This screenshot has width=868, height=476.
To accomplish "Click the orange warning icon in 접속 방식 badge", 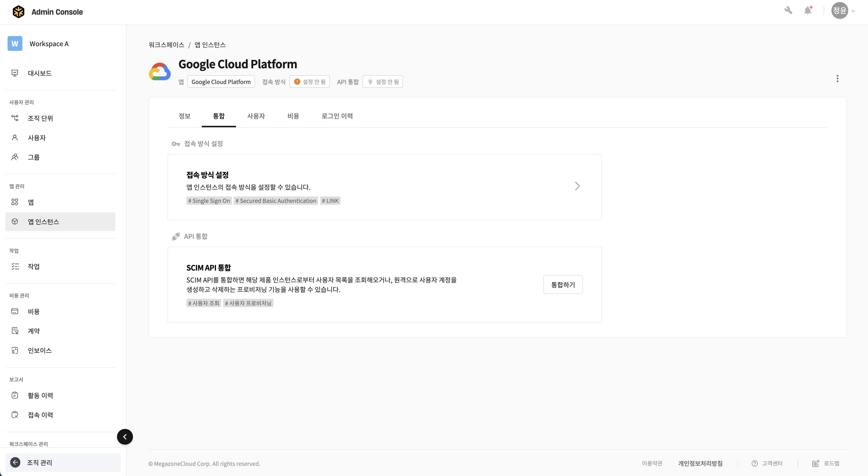I will point(297,82).
